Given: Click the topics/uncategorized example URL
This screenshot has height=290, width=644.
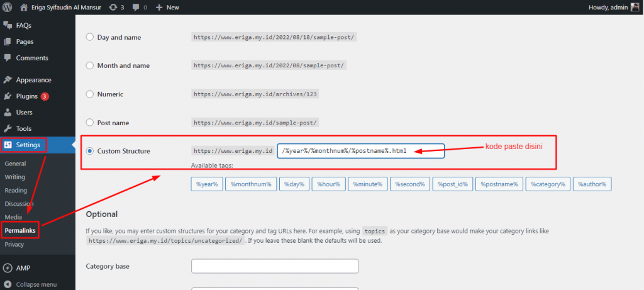Looking at the screenshot, I should coord(165,241).
